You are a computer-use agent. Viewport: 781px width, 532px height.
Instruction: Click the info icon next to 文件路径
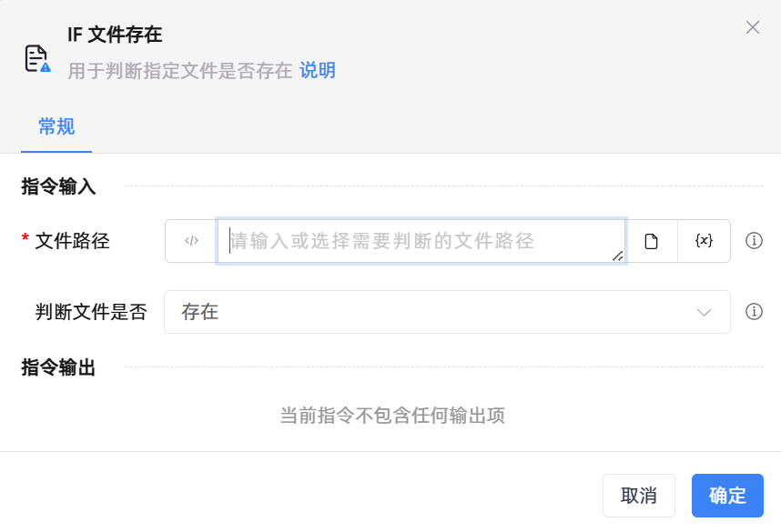[x=754, y=240]
